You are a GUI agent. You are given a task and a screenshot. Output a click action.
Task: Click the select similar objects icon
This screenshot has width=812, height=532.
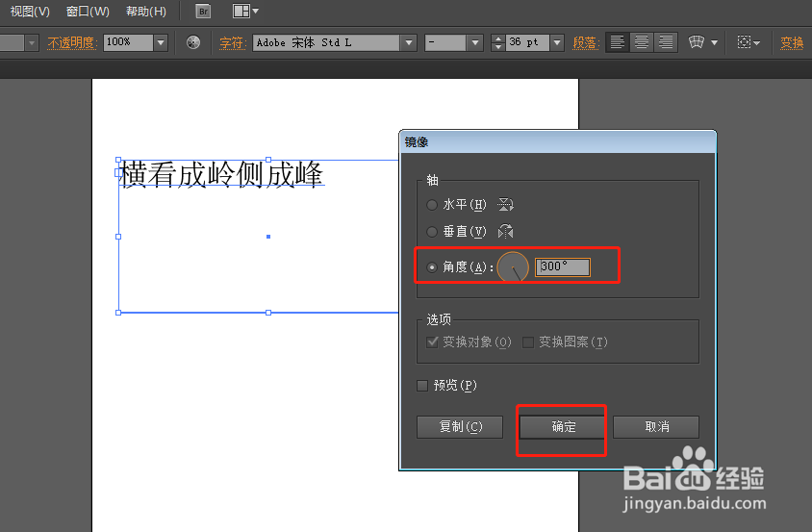tap(744, 42)
